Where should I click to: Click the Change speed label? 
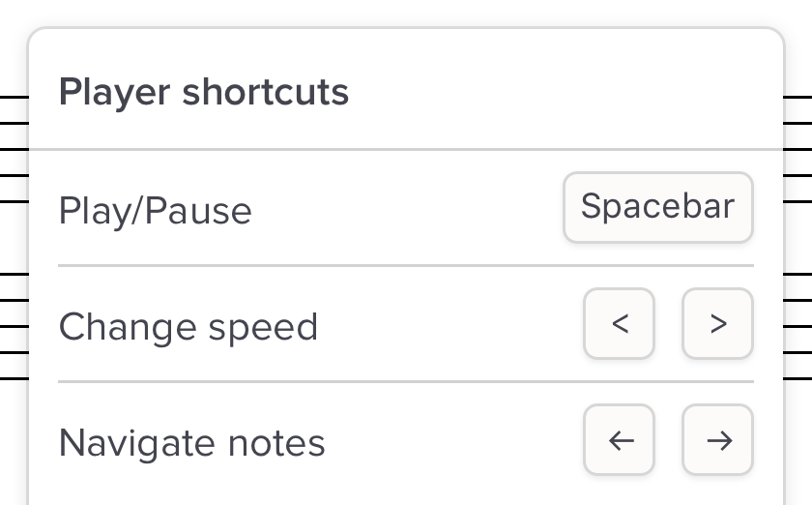click(188, 327)
